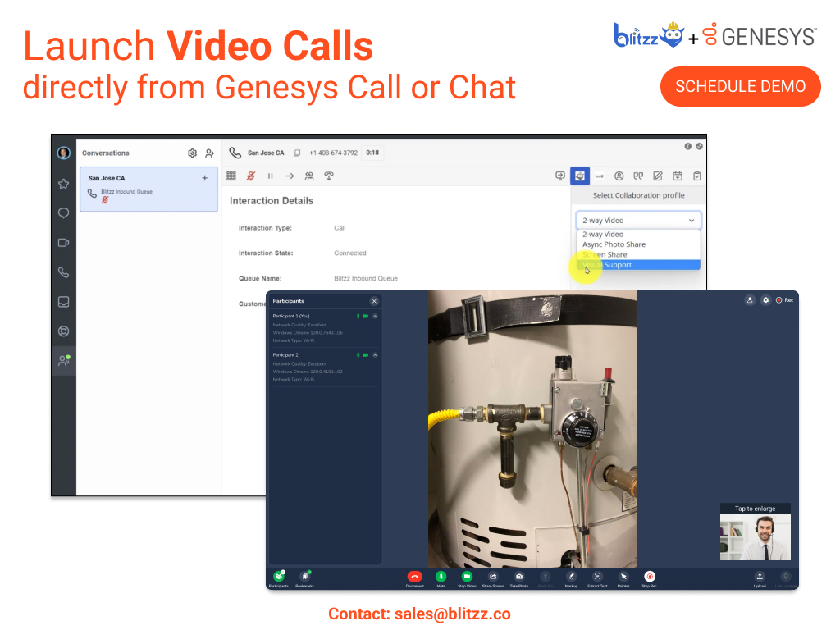This screenshot has height=630, width=840.
Task: Select the Async Photo Share option
Action: (x=638, y=244)
